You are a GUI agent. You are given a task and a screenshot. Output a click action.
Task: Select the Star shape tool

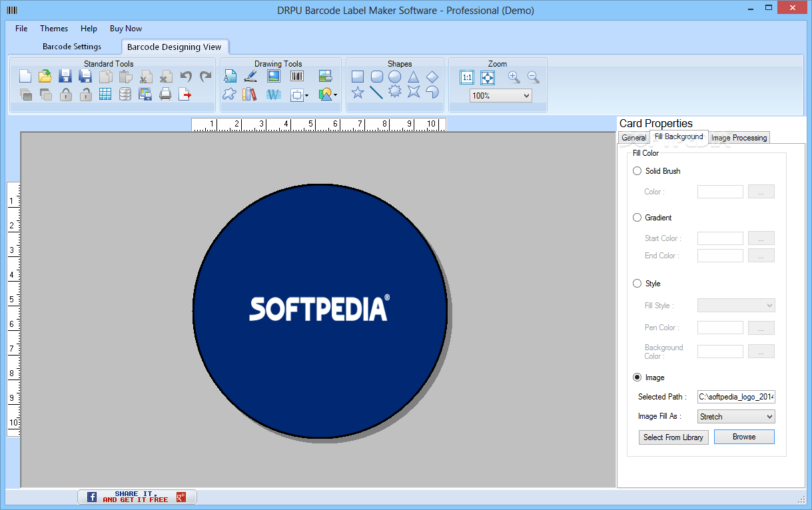pyautogui.click(x=358, y=93)
